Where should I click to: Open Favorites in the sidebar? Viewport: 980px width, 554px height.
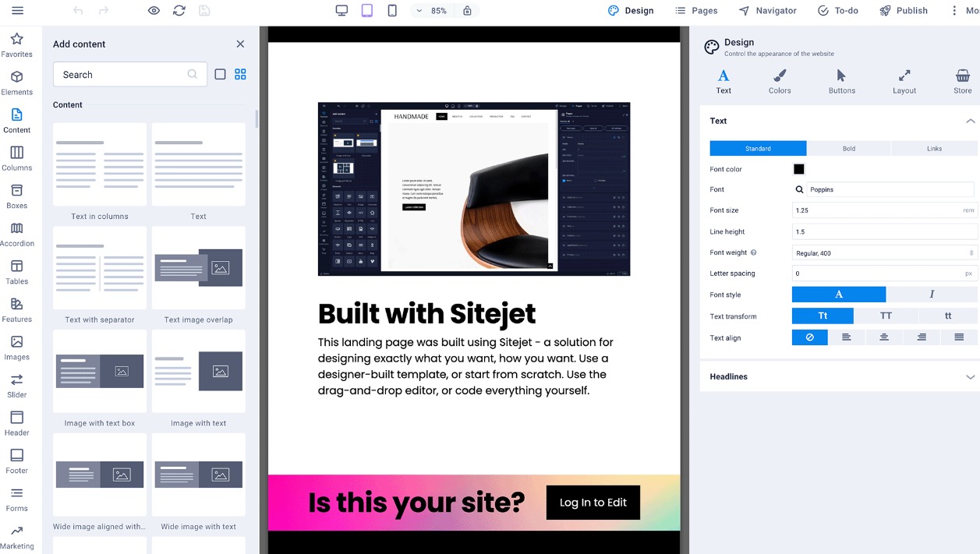17,45
